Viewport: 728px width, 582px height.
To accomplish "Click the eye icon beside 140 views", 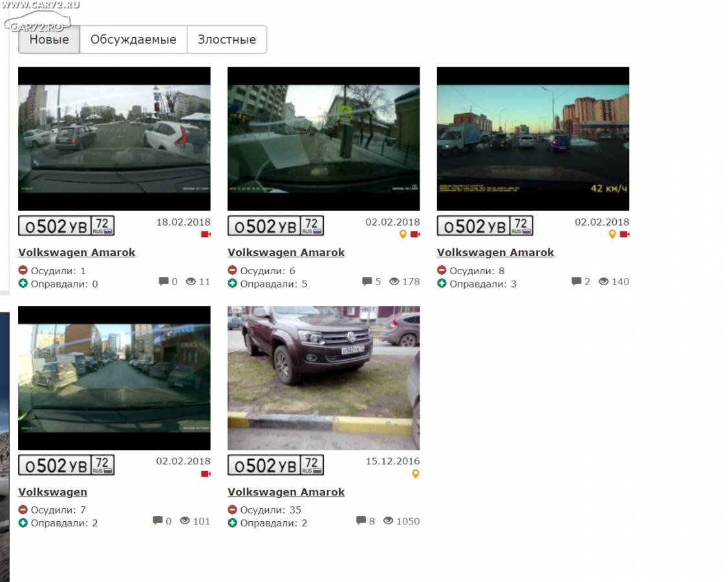I will tap(604, 281).
